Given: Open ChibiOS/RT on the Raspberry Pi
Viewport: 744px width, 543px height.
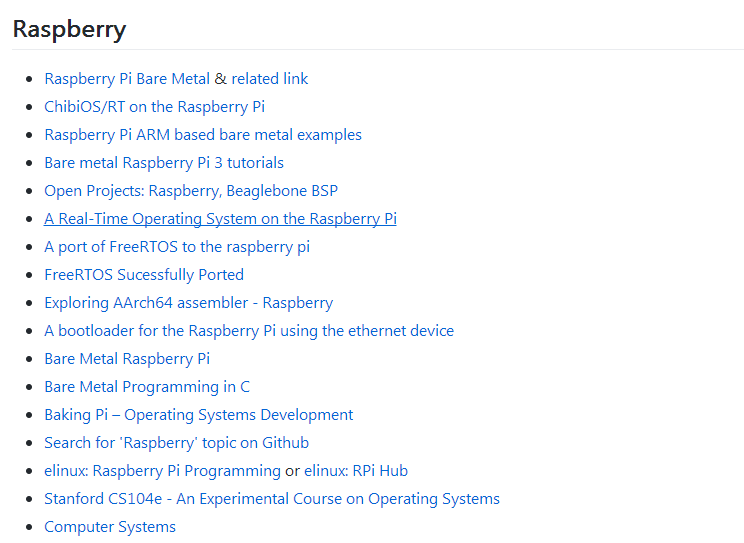Looking at the screenshot, I should click(x=154, y=107).
